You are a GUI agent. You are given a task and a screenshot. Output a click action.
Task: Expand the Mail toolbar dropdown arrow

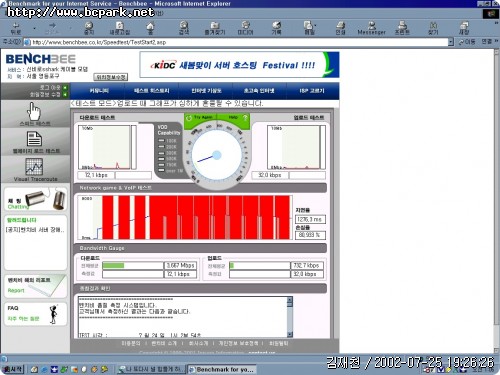(315, 25)
